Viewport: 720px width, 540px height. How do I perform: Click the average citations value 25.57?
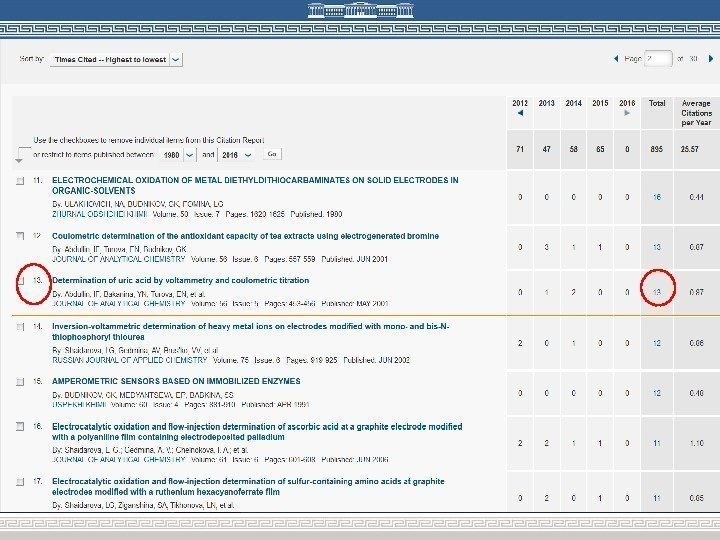[x=690, y=149]
